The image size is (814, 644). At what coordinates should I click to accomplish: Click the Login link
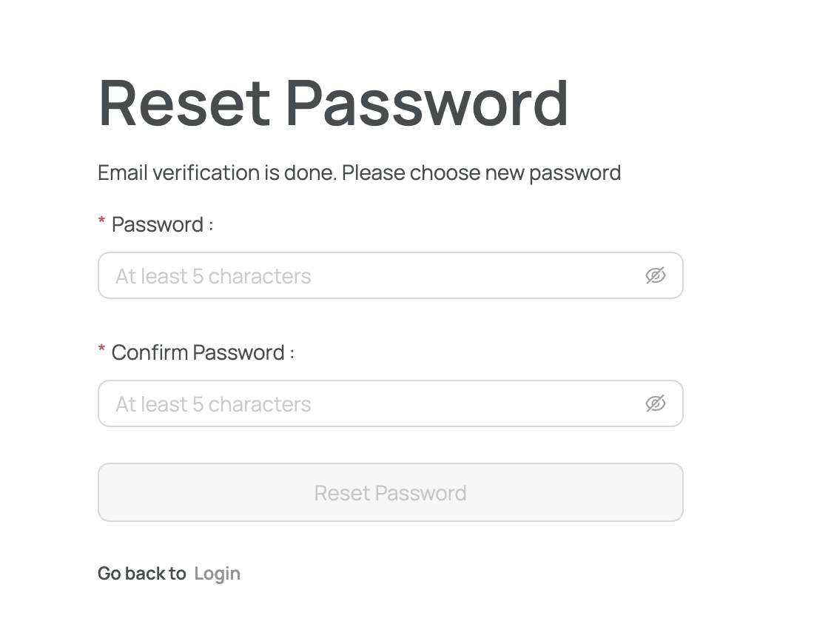pyautogui.click(x=217, y=573)
